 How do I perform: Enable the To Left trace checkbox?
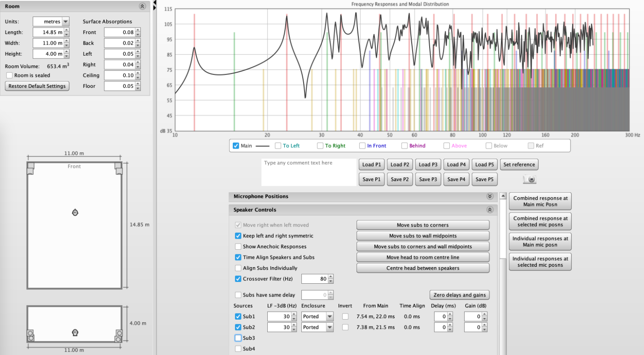[278, 146]
